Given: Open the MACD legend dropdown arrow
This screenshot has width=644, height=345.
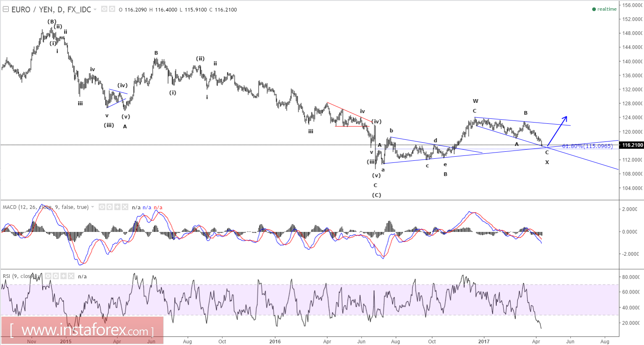Looking at the screenshot, I should point(93,207).
